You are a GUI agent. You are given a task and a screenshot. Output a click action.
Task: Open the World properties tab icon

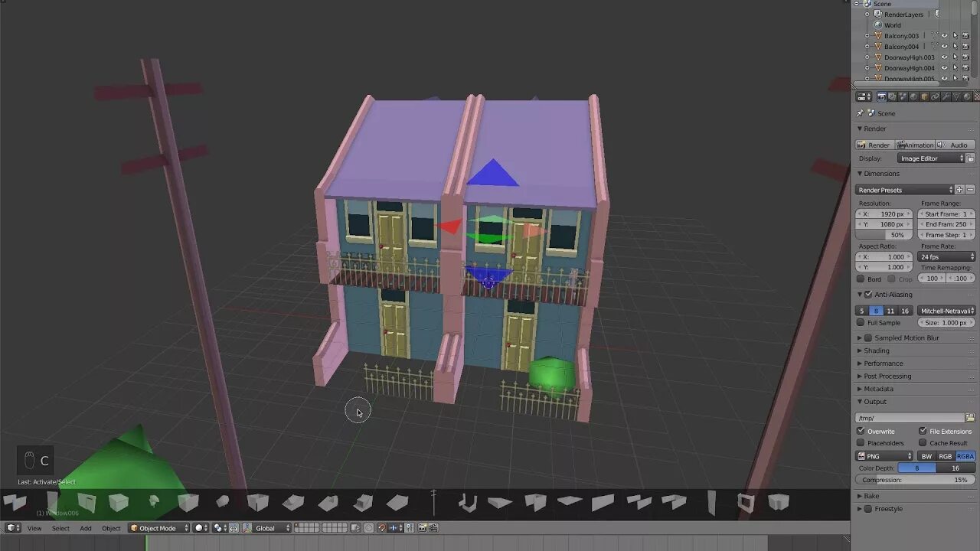913,96
